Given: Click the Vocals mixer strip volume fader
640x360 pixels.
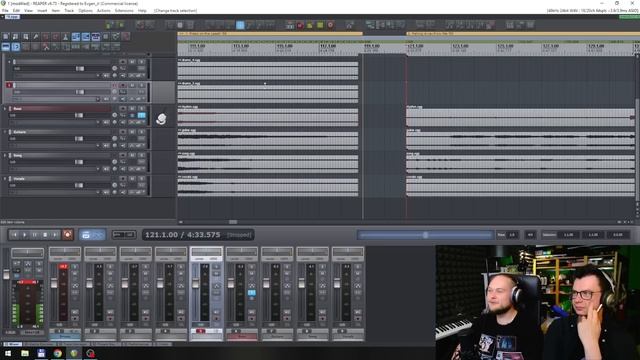Looking at the screenshot, I should [x=337, y=283].
